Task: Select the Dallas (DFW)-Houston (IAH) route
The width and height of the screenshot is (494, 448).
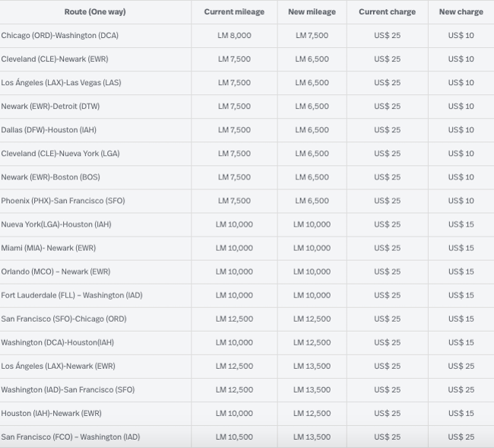Action: [50, 130]
